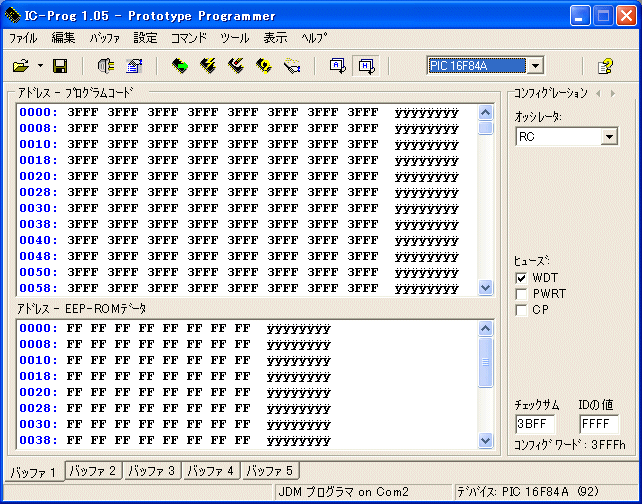Program chip using lightning chip icon

pyautogui.click(x=208, y=66)
